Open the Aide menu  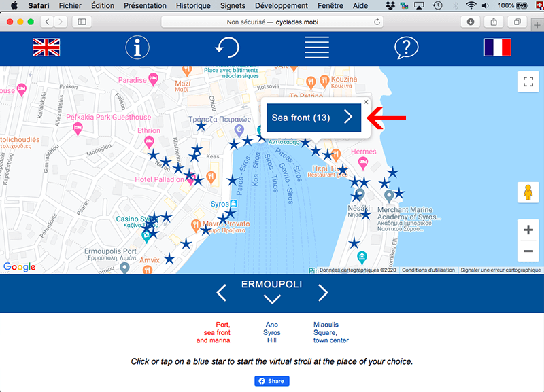(x=360, y=5)
